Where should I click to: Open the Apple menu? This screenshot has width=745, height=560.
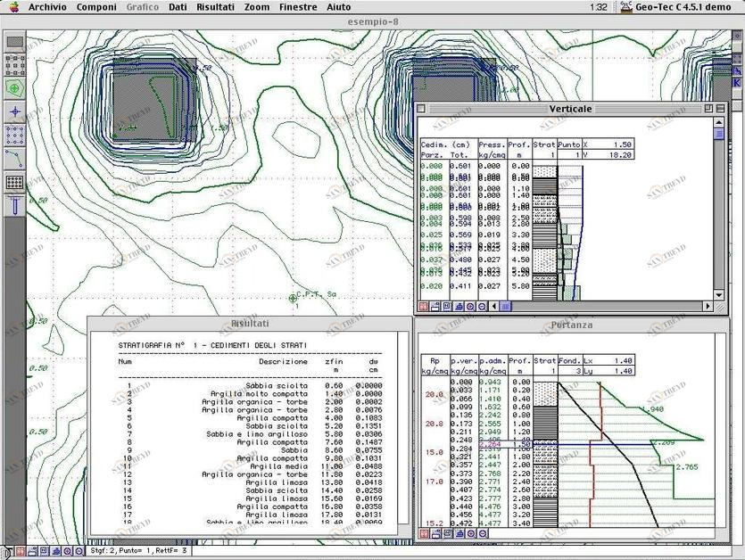pos(13,7)
